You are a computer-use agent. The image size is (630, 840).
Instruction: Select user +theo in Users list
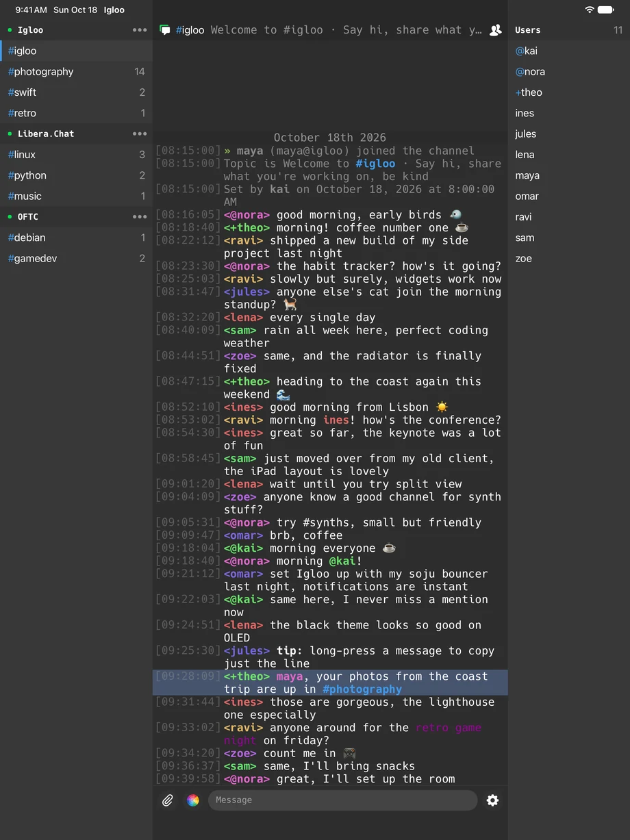[569, 92]
